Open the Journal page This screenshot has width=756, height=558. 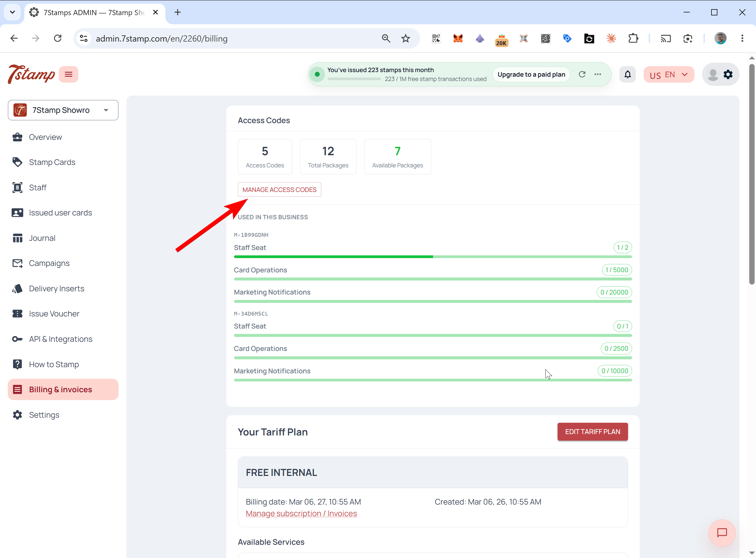click(x=63, y=238)
